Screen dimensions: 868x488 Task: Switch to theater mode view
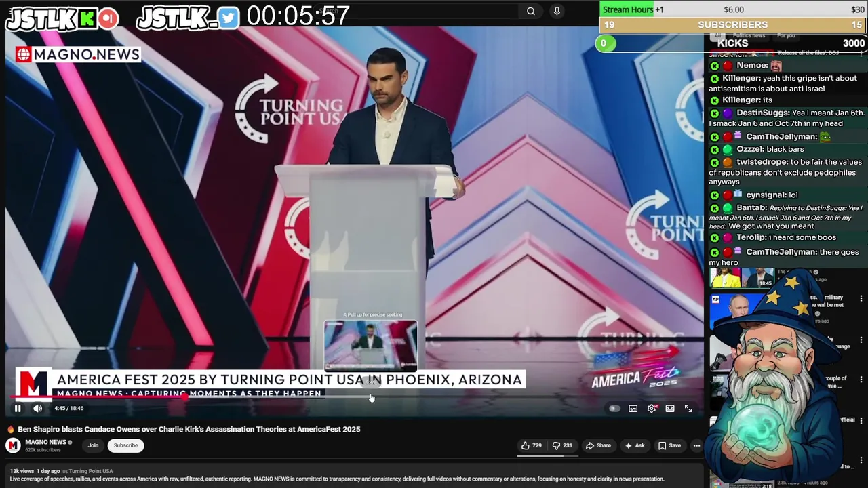(x=670, y=409)
